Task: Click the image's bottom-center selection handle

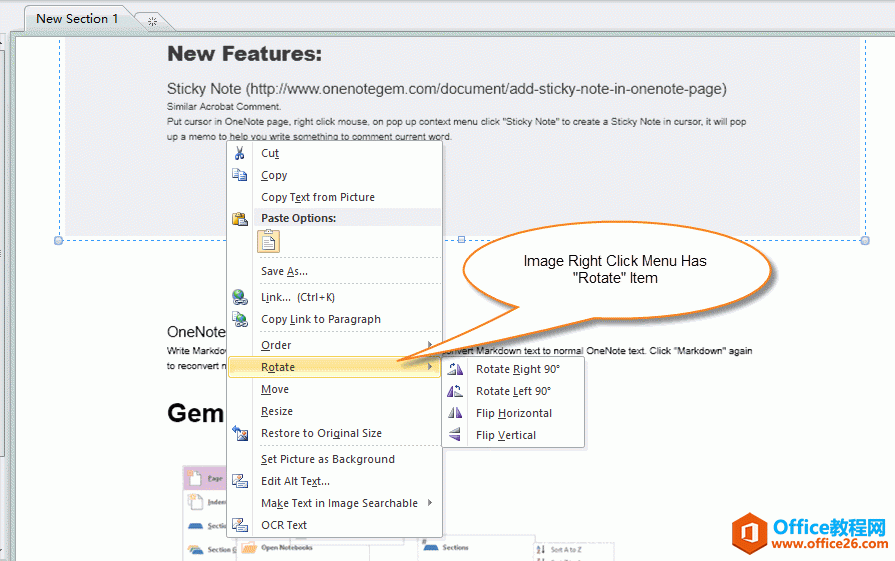Action: pos(462,240)
